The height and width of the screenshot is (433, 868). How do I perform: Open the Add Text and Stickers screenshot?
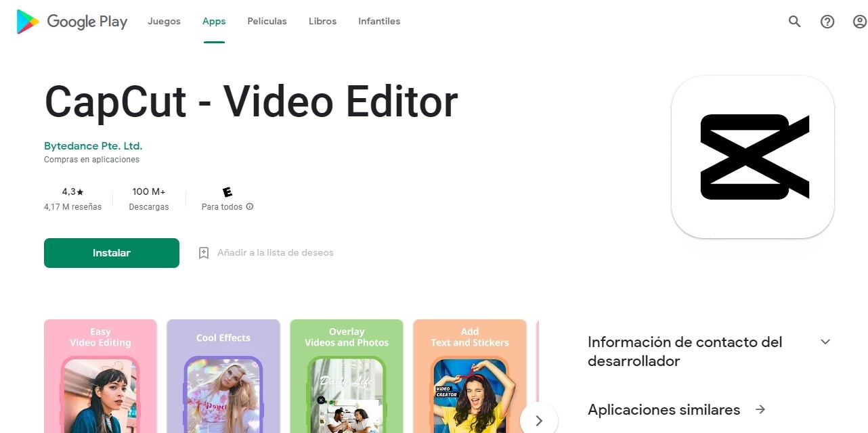[470, 376]
